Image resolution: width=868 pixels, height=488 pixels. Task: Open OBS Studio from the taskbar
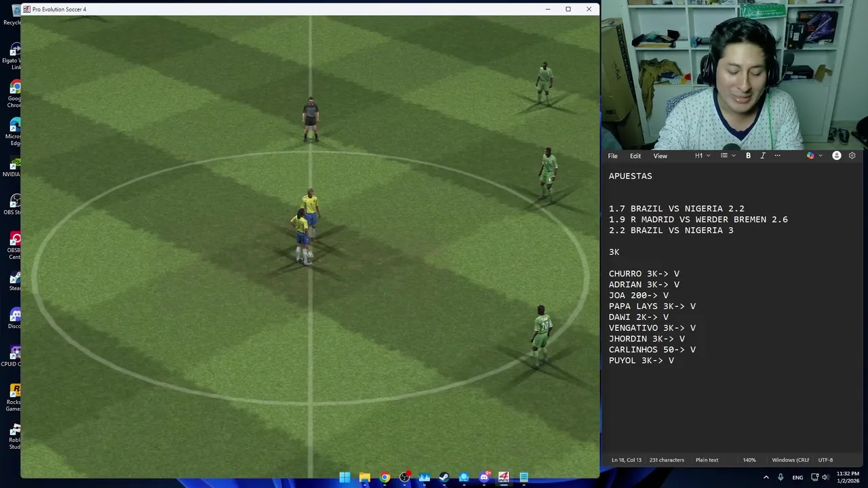[405, 477]
